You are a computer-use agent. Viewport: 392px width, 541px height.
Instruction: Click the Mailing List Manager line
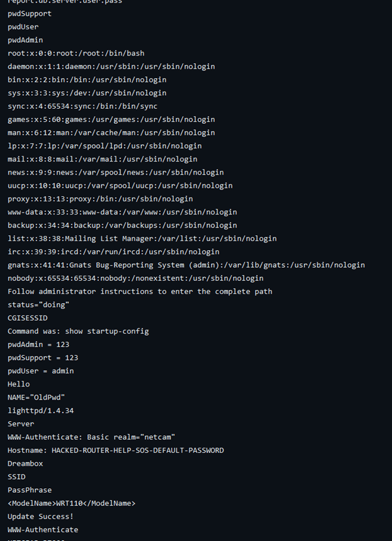[x=142, y=239]
